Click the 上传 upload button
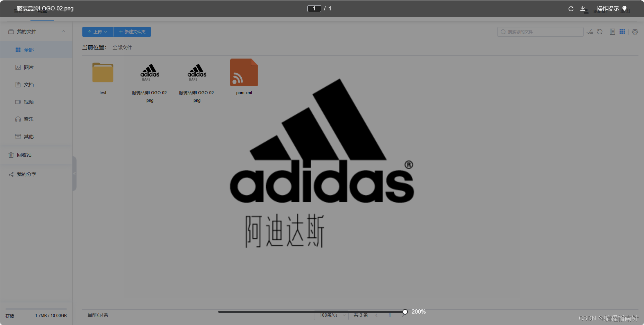Image resolution: width=644 pixels, height=325 pixels. click(x=98, y=32)
